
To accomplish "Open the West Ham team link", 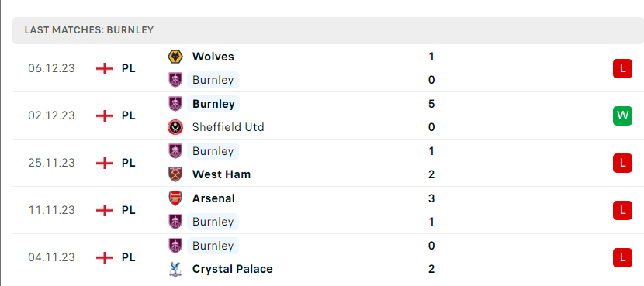I will [x=221, y=174].
